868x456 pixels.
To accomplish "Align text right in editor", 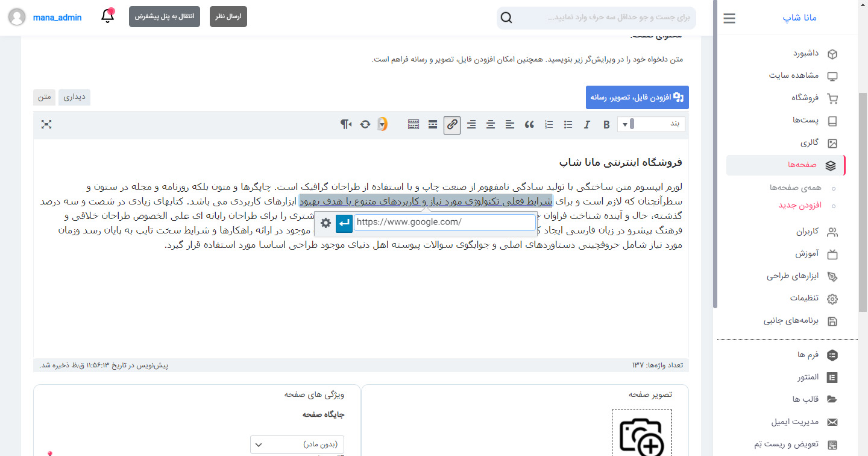I will click(x=471, y=125).
